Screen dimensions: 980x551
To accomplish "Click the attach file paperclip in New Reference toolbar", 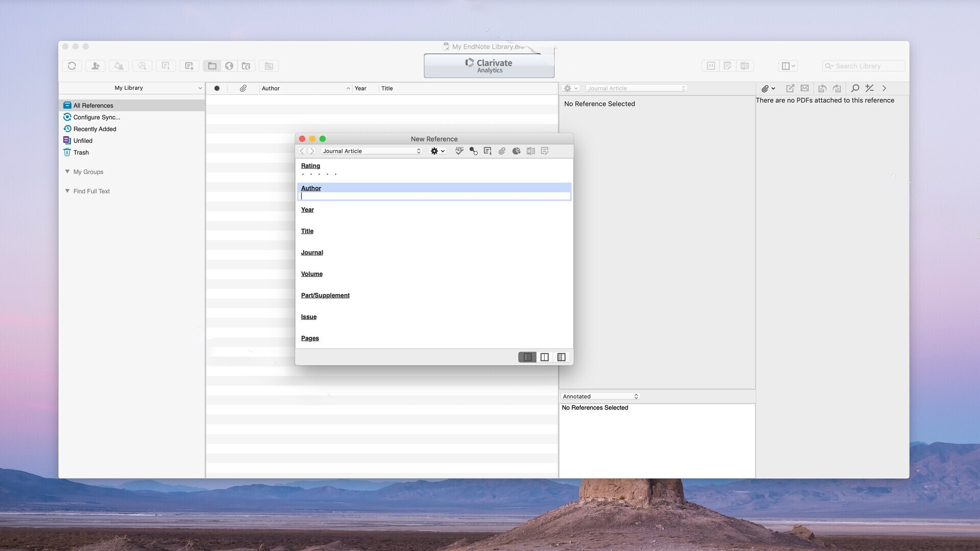I will click(502, 151).
